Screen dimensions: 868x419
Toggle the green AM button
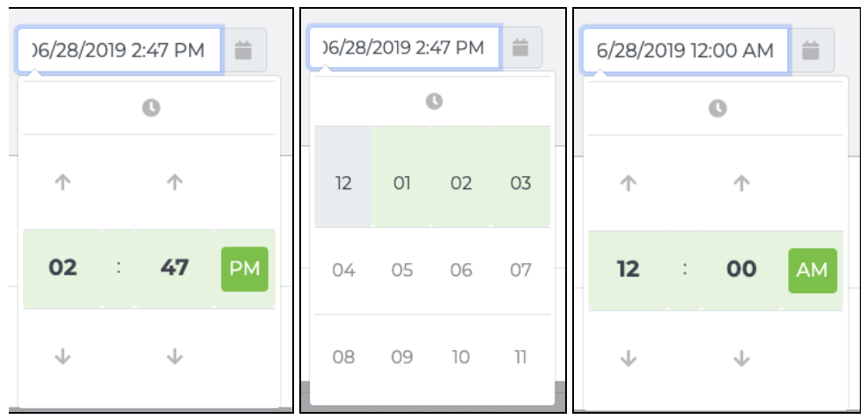pos(813,270)
